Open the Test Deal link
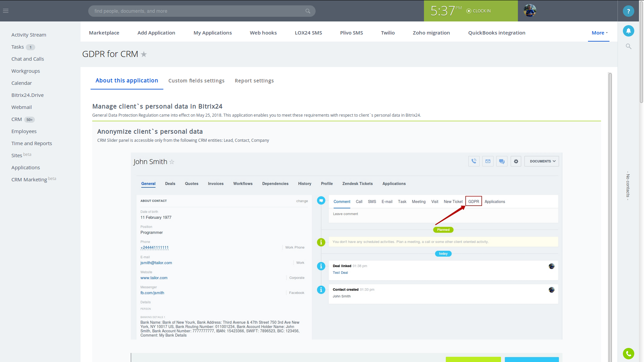This screenshot has width=644, height=362. click(340, 273)
